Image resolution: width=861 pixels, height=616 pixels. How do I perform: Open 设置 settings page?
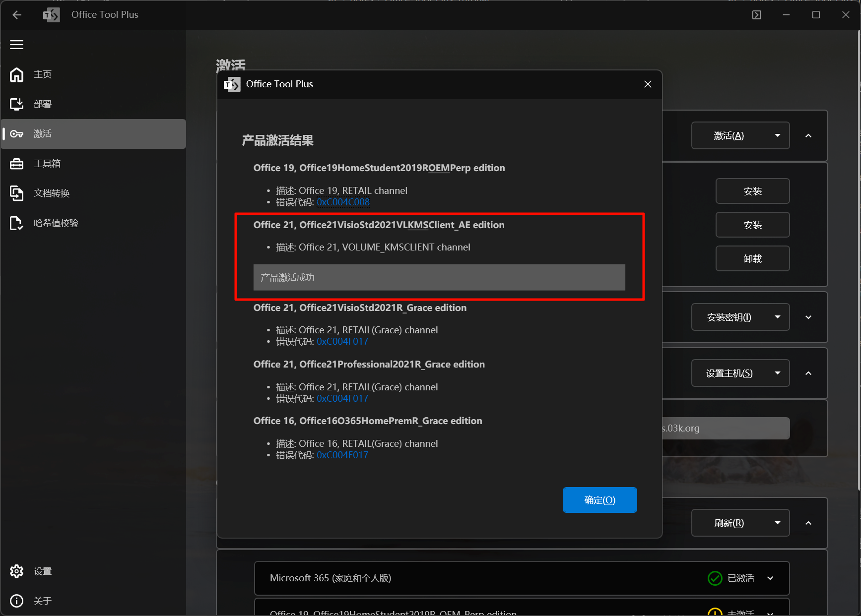[x=43, y=571]
